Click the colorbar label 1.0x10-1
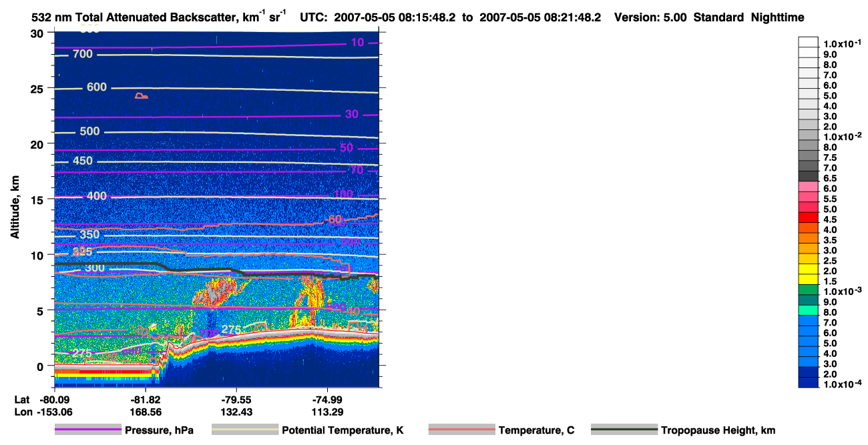 [843, 43]
